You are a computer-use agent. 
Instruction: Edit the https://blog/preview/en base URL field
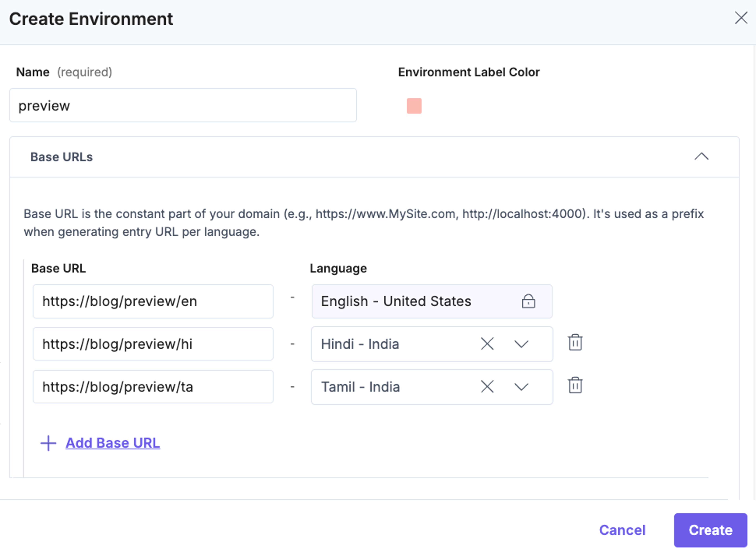[153, 301]
